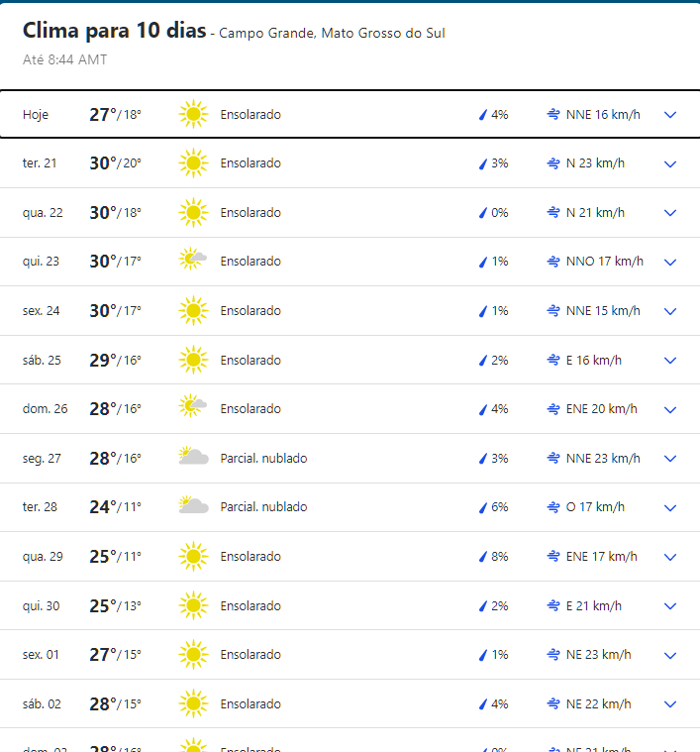The image size is (700, 752).
Task: Click the sex. 01 day label
Action: [42, 655]
